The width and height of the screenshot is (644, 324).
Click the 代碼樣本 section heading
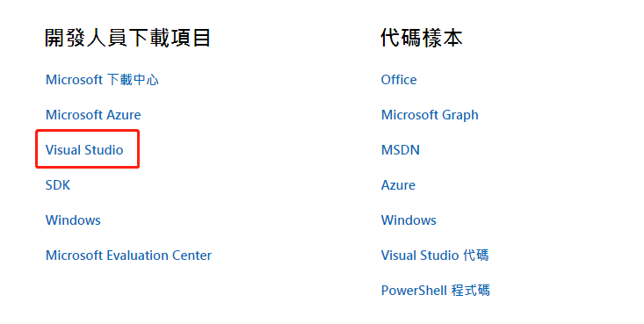[x=422, y=38]
